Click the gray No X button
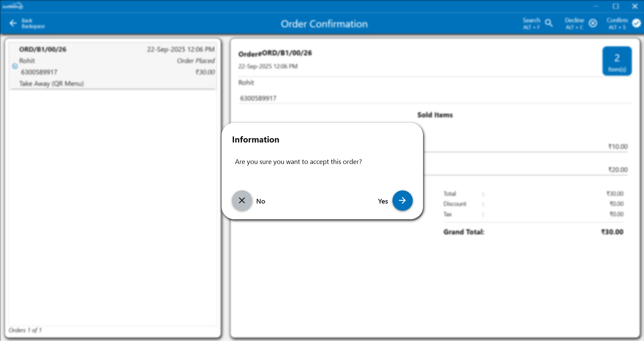 click(x=242, y=201)
